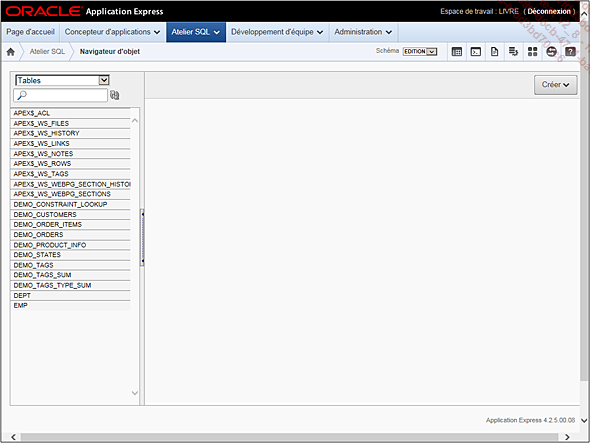Select the DEMO_ORDER_ITEMS table
590x443 pixels.
(70, 224)
